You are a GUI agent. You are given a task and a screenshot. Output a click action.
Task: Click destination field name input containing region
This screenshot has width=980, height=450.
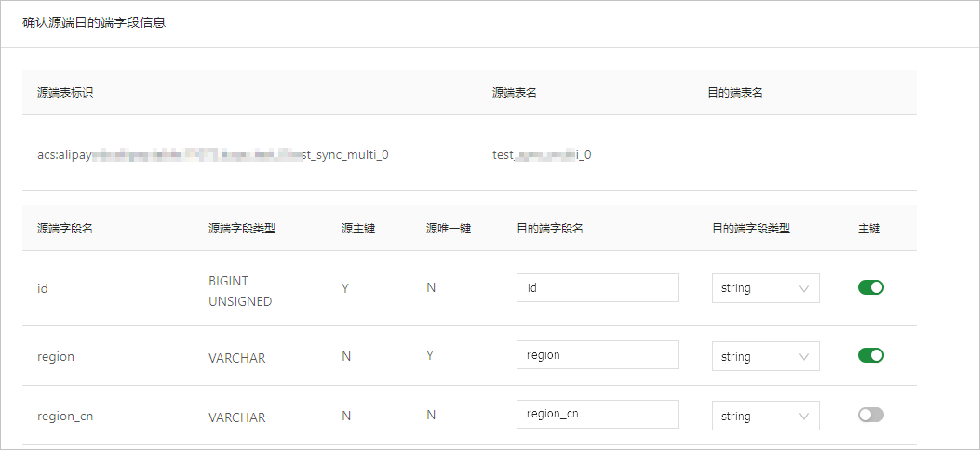point(597,355)
